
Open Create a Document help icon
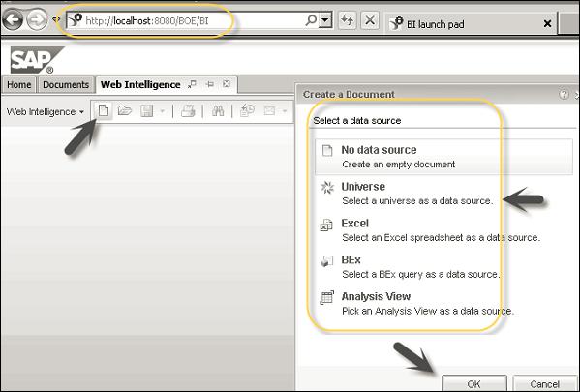(564, 95)
